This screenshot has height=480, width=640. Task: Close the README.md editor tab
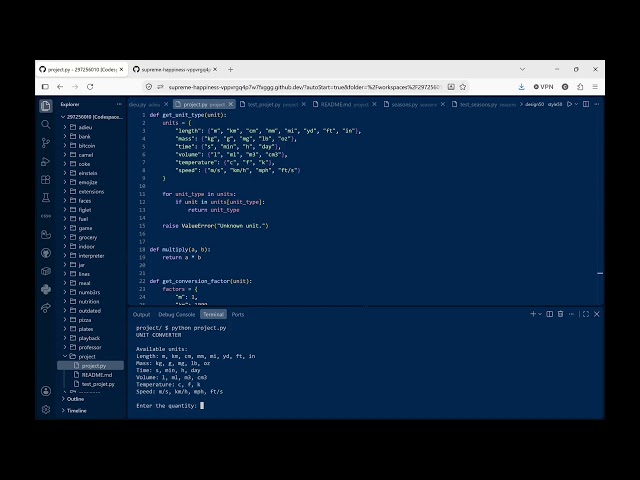(x=375, y=104)
